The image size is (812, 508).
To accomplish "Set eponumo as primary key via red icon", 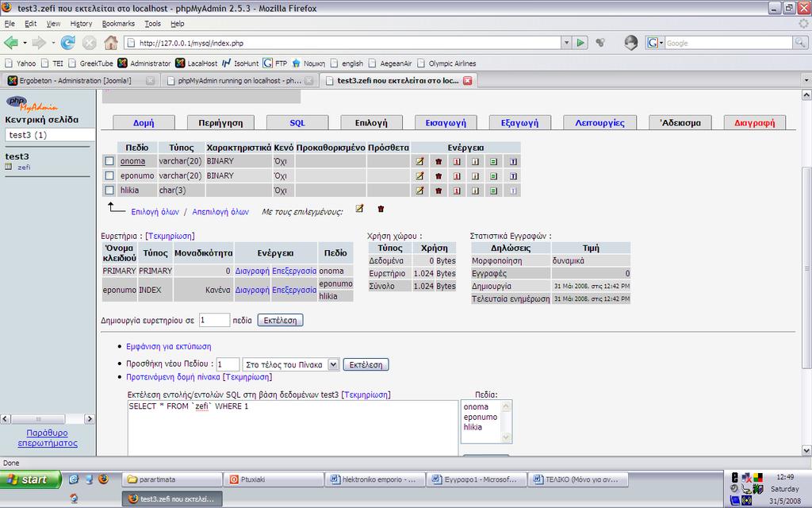I will click(457, 175).
